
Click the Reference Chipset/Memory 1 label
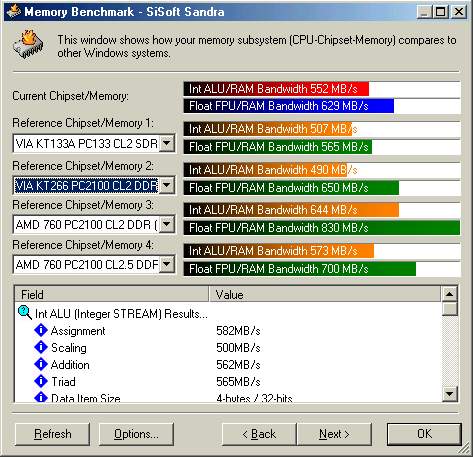click(83, 123)
